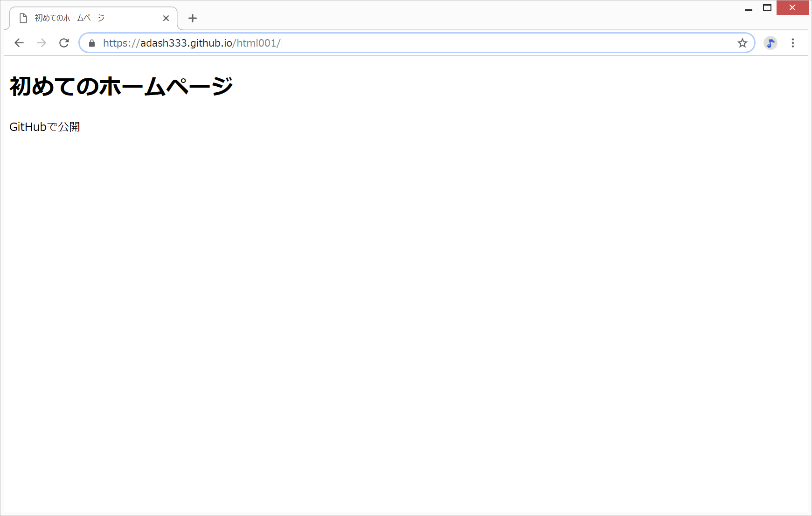The image size is (812, 516).
Task: Select the 初めてのホームページ tab title
Action: (x=69, y=18)
